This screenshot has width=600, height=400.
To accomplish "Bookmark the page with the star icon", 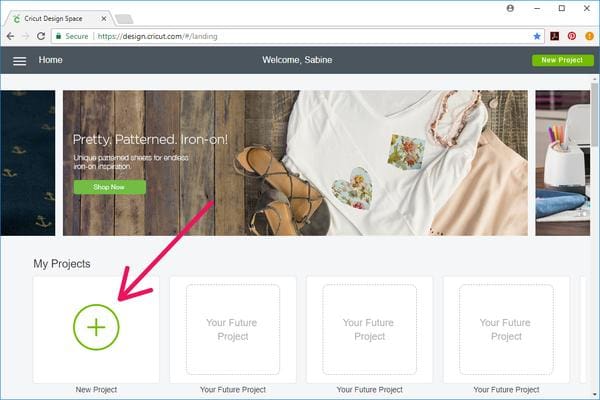I will pos(537,36).
